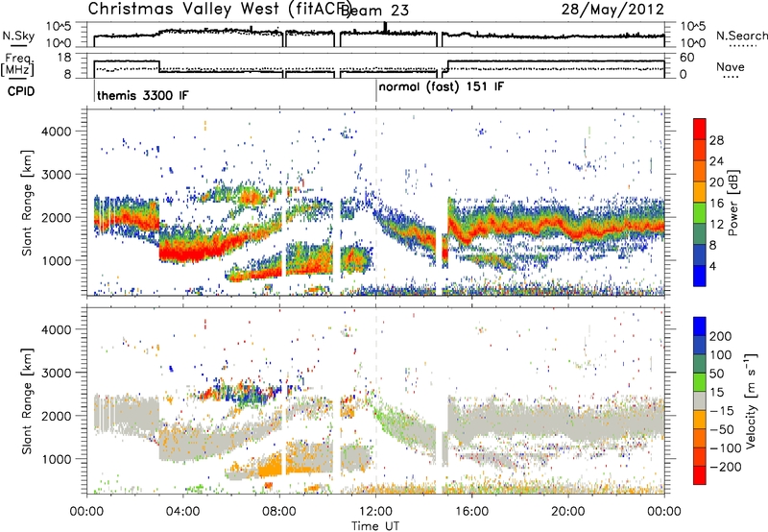Click the '20:00' time axis tick label
Viewport: 768px width, 532px height.
point(568,511)
